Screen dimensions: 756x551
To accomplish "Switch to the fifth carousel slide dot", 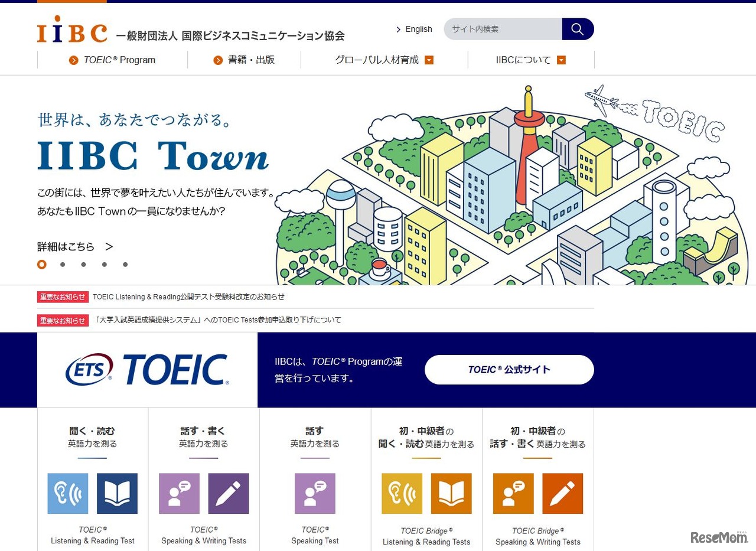I will [x=125, y=265].
